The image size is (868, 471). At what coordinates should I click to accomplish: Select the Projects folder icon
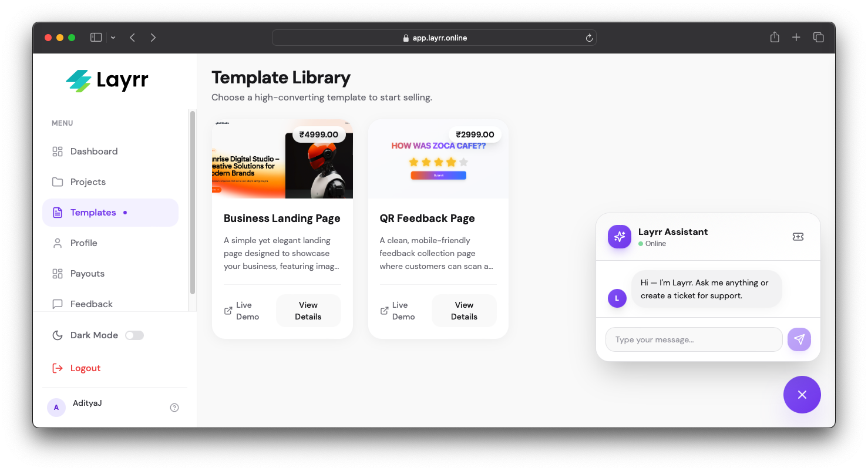(57, 181)
